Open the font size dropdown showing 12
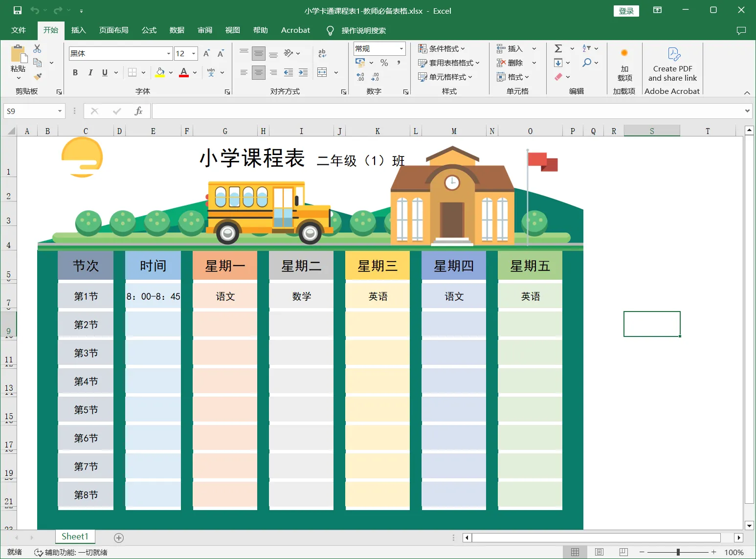The image size is (756, 559). tap(194, 53)
